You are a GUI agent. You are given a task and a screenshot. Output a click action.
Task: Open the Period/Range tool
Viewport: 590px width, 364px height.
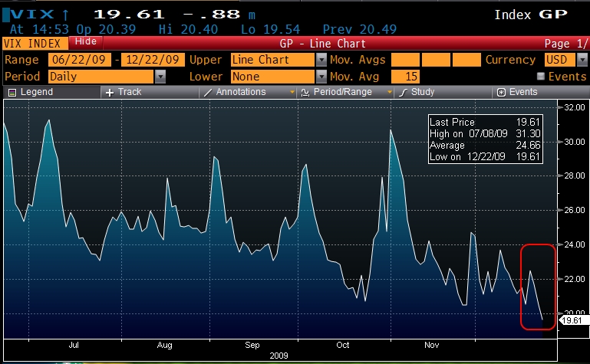tap(305, 93)
